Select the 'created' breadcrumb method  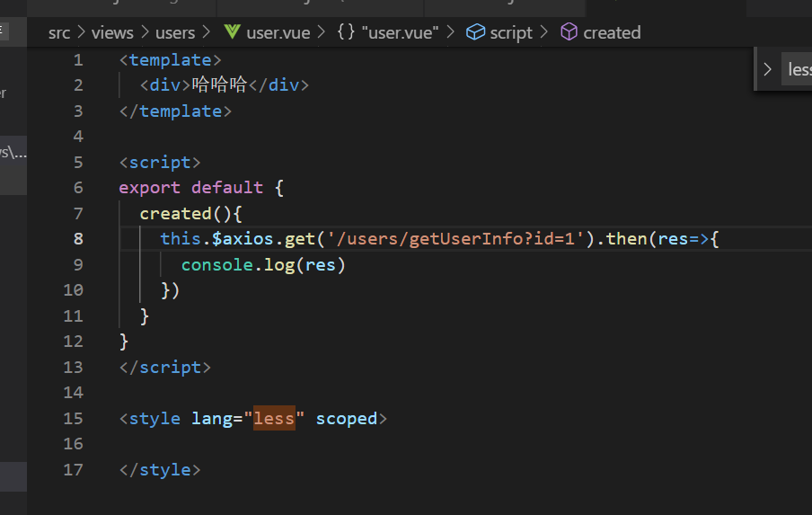click(612, 32)
